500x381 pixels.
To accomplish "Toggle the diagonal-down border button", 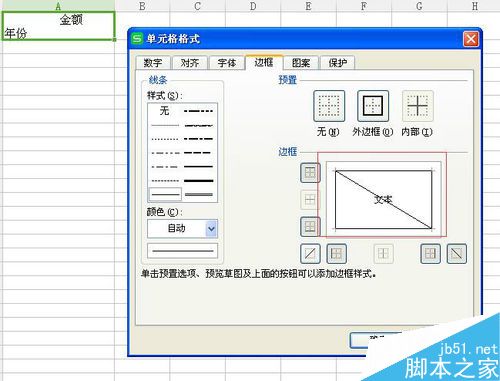I will tap(457, 254).
